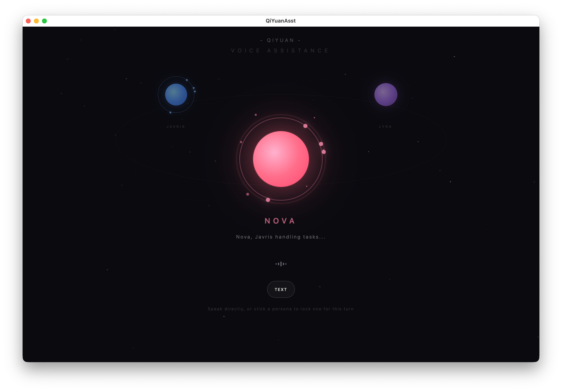Click the NOVA persona name heading
The image size is (562, 392).
point(280,221)
